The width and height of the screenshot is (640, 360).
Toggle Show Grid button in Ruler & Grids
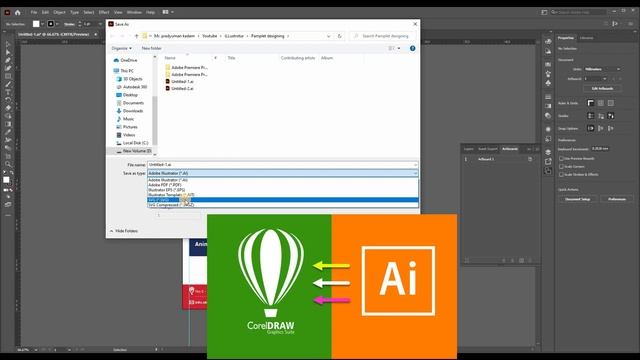600,103
